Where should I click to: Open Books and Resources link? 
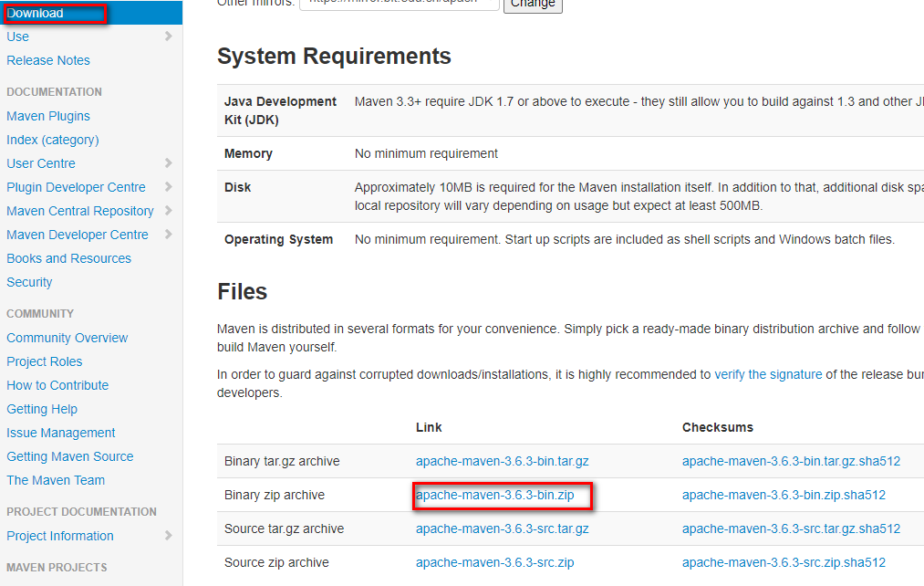coord(69,258)
